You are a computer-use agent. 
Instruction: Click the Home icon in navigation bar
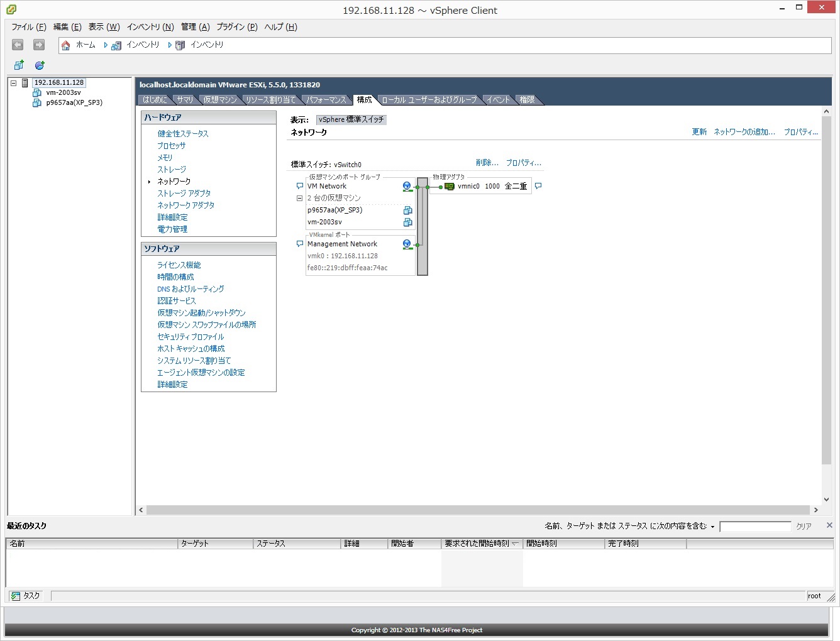65,45
